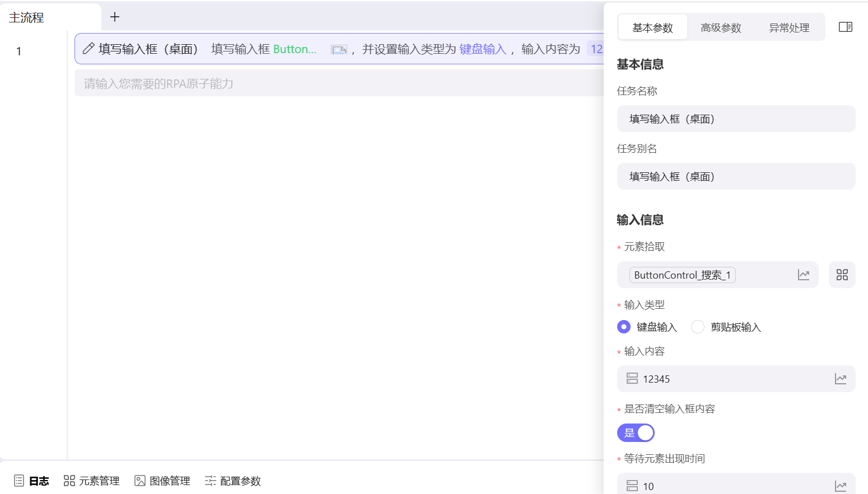This screenshot has width=868, height=494.
Task: Open the 异常处理 tab
Action: (x=789, y=27)
